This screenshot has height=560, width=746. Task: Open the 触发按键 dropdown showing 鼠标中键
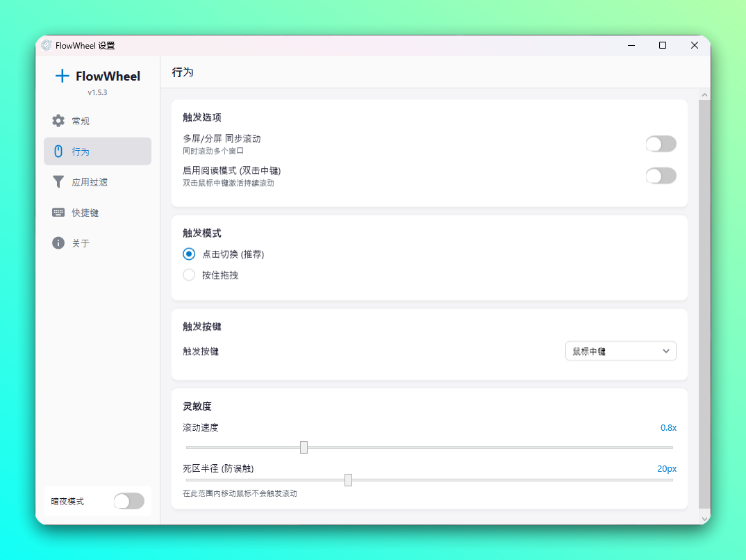[x=620, y=352]
